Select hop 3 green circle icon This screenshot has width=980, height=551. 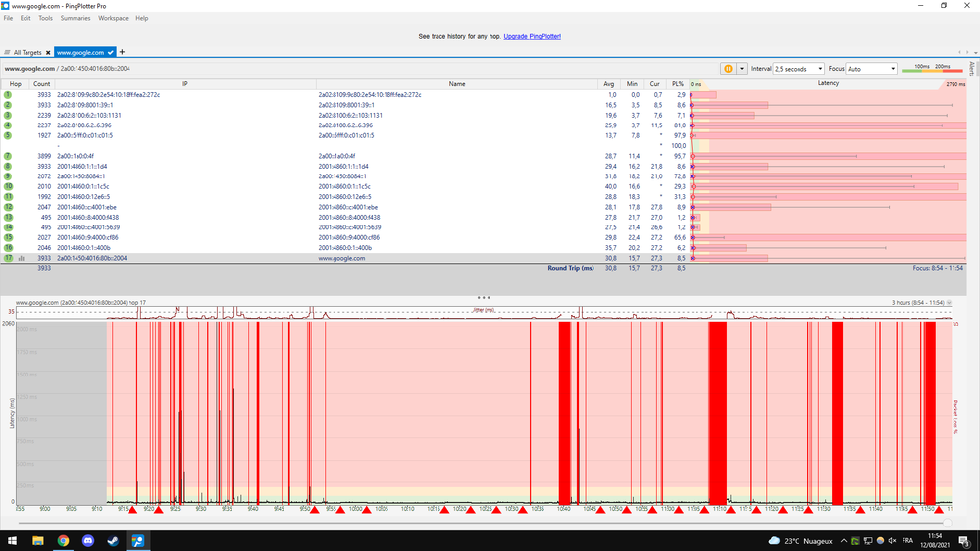click(x=8, y=115)
